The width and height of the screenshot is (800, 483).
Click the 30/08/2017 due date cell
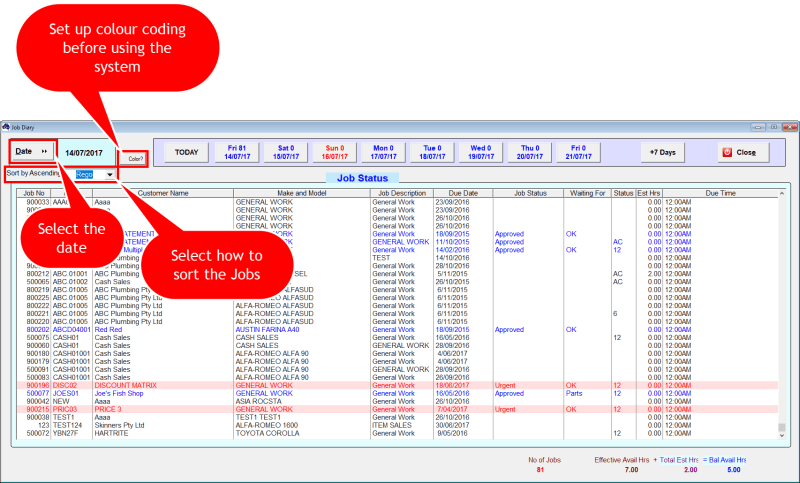(x=453, y=425)
